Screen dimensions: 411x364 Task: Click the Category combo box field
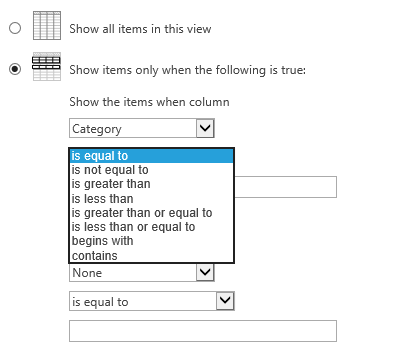tap(142, 128)
